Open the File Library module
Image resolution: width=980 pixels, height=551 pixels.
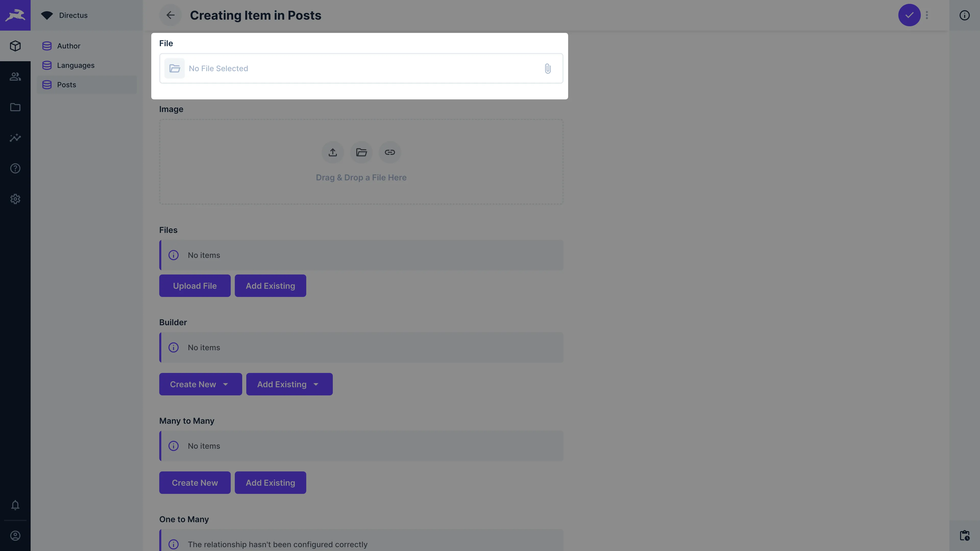[15, 107]
